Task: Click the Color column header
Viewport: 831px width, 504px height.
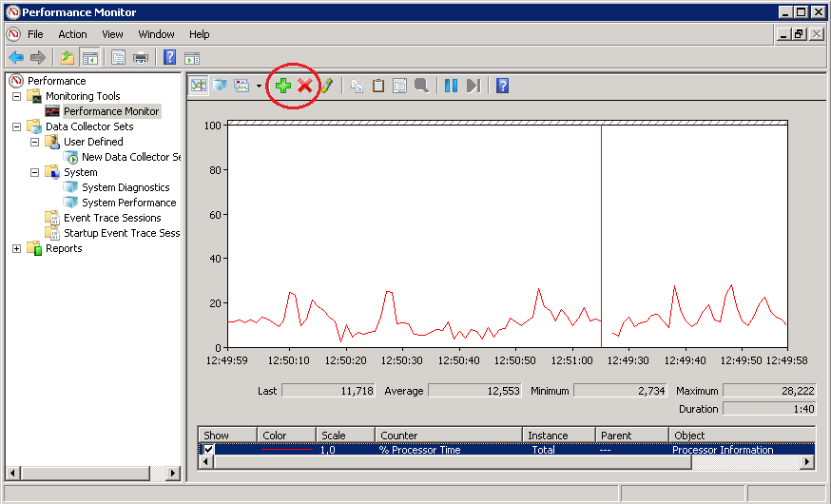Action: coord(287,436)
